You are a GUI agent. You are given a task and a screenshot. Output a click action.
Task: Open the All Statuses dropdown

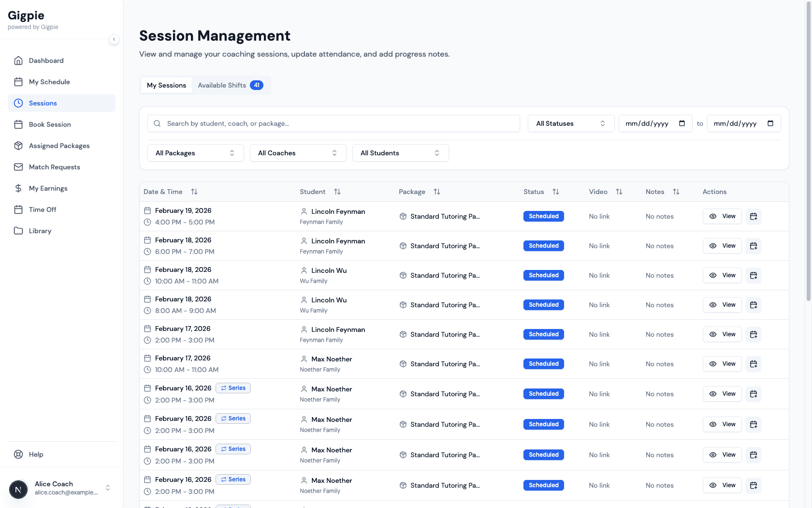click(x=570, y=123)
